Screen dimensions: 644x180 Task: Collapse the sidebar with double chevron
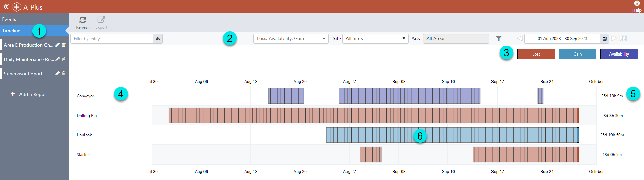click(6, 7)
